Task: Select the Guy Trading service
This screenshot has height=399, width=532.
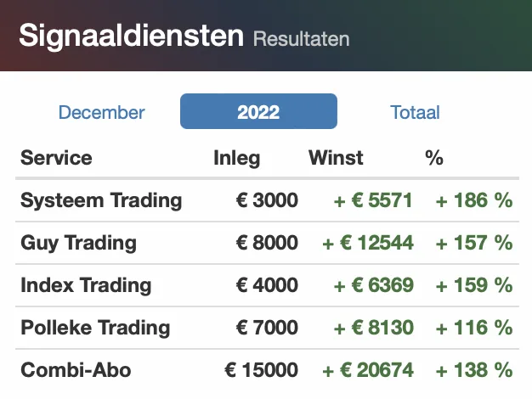Action: (78, 243)
